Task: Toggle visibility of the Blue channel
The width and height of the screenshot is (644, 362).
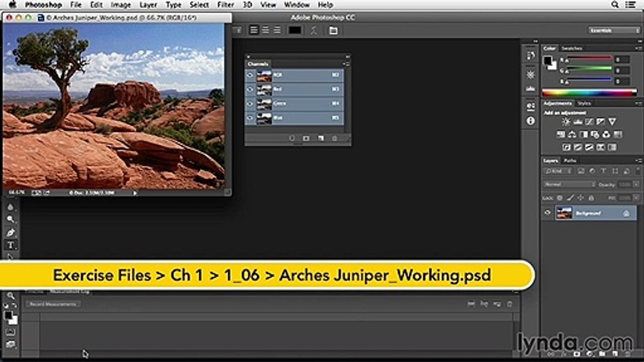Action: point(250,118)
